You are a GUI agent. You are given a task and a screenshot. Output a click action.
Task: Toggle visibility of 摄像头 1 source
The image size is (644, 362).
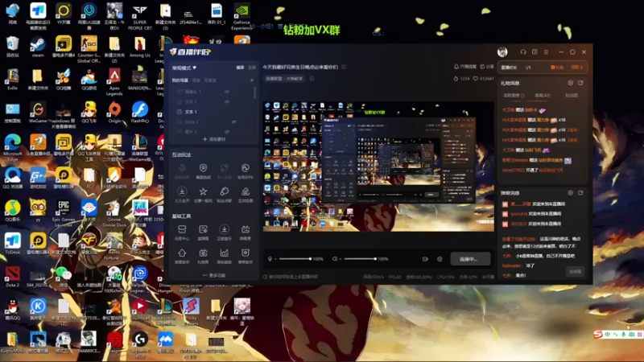click(227, 92)
